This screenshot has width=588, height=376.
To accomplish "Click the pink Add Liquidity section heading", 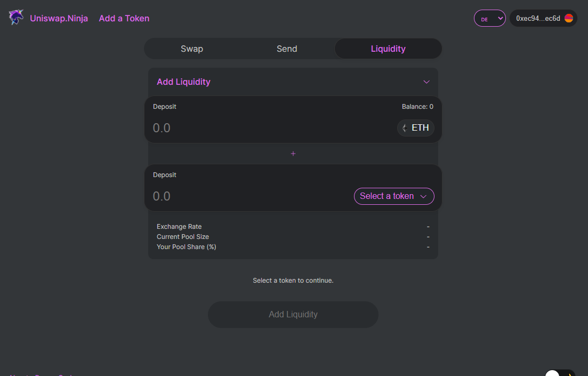I will [x=183, y=82].
